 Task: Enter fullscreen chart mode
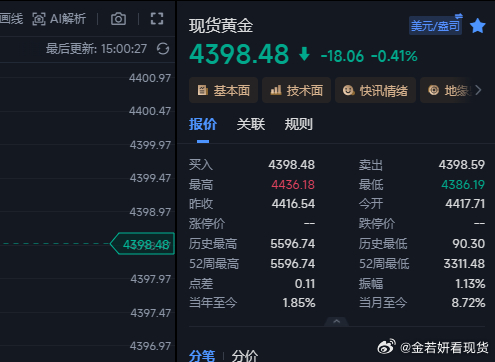[x=157, y=19]
